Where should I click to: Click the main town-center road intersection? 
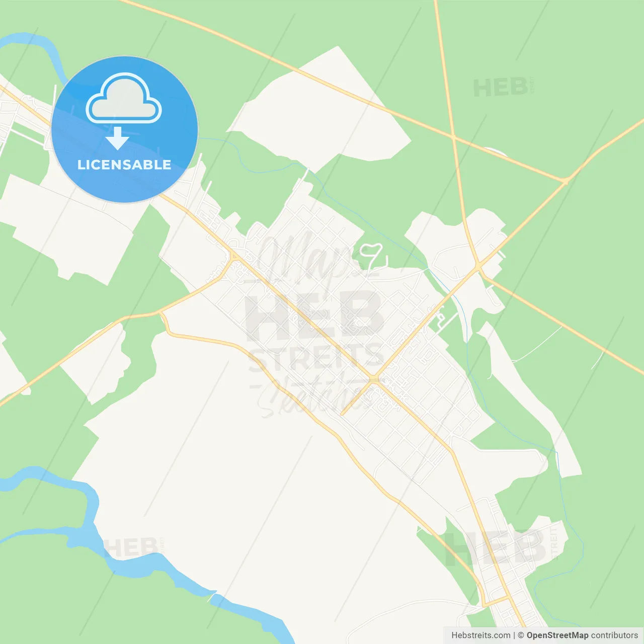(374, 378)
